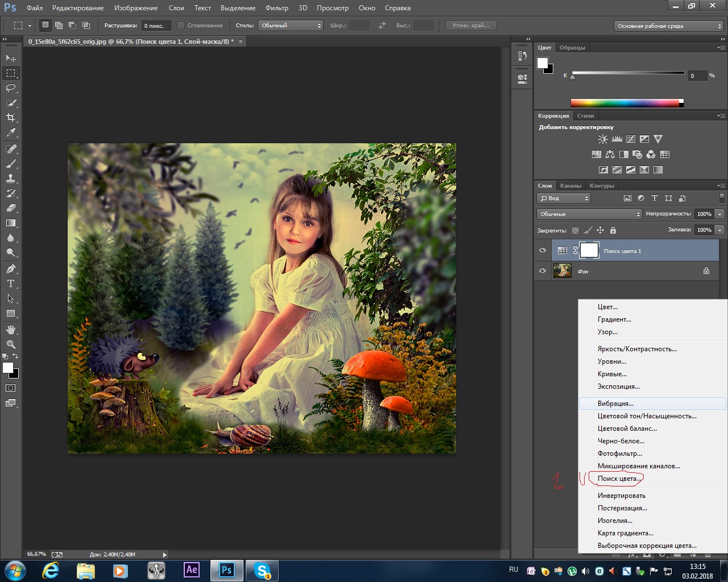Select the Path Selection tool
Viewport: 728px width, 582px height.
[11, 298]
